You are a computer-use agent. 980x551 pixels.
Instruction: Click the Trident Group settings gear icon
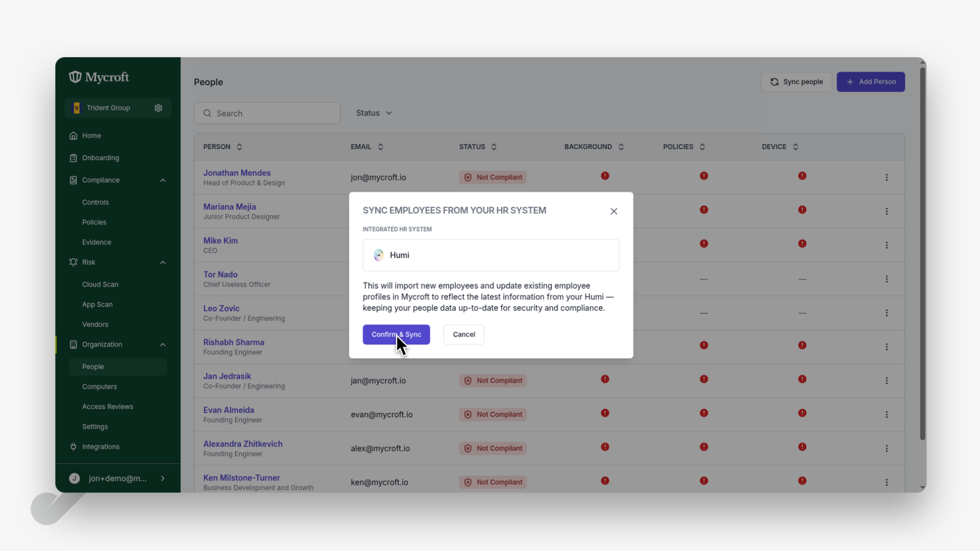coord(158,108)
